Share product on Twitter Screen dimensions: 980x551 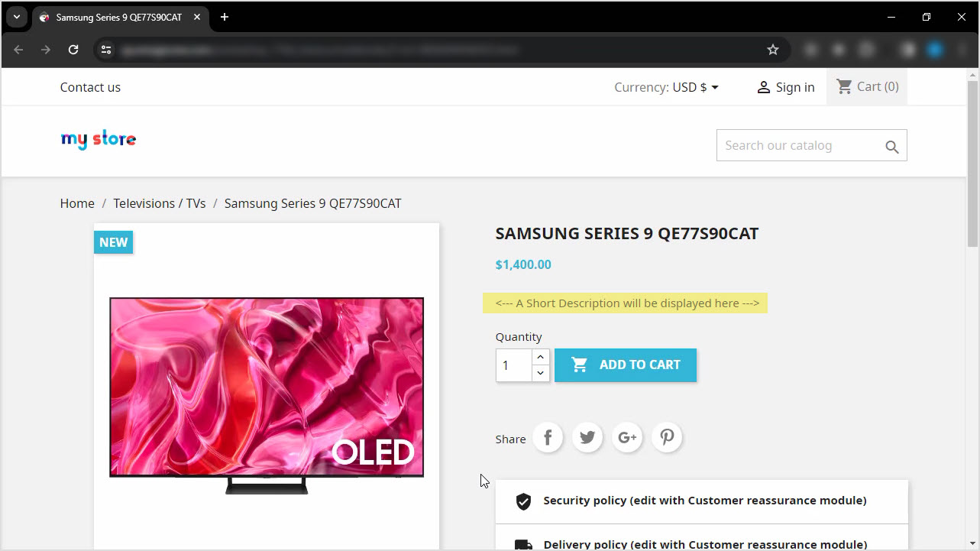[x=587, y=438]
